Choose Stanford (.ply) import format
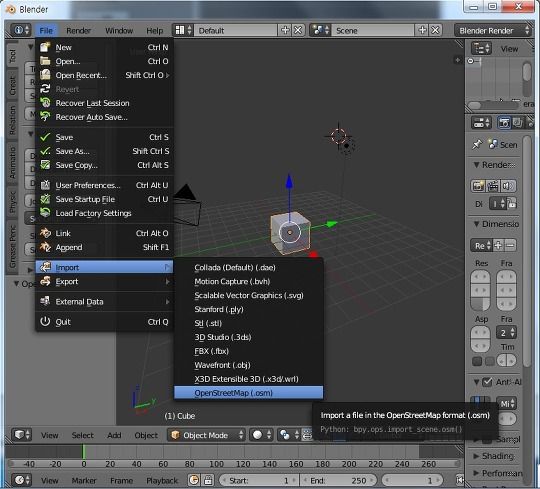 point(248,309)
